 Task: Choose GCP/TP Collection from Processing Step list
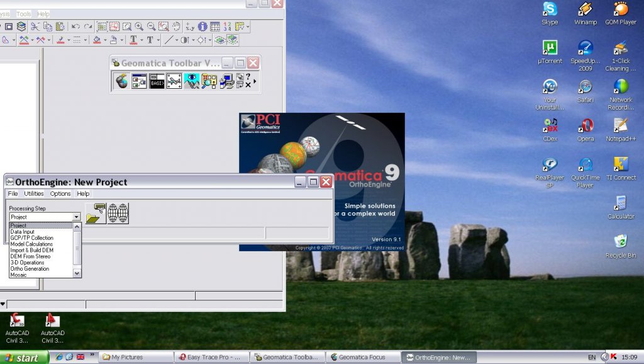pos(31,238)
